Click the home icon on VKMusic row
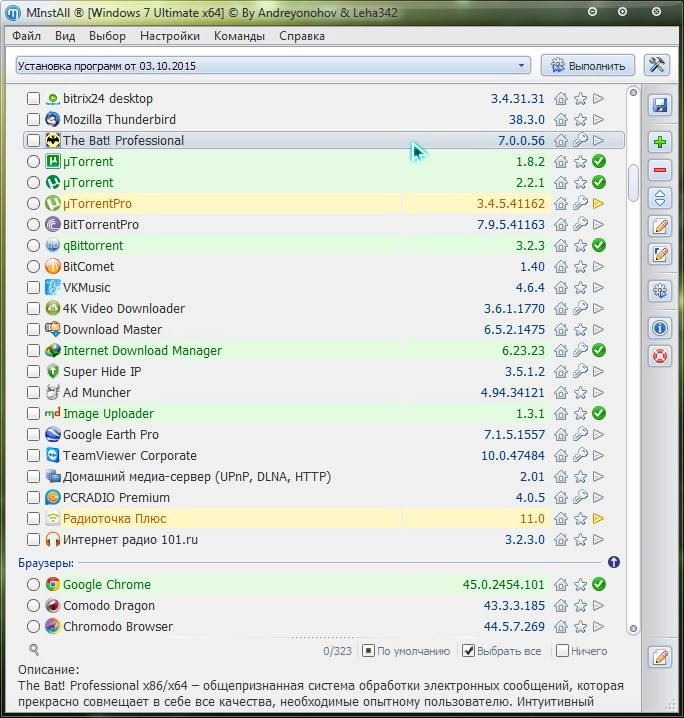This screenshot has width=684, height=718. (x=561, y=288)
